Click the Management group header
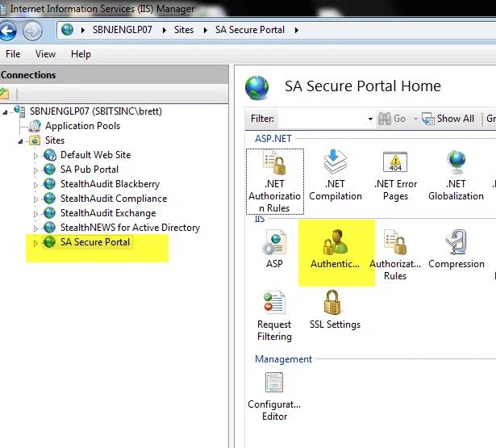 pos(283,359)
